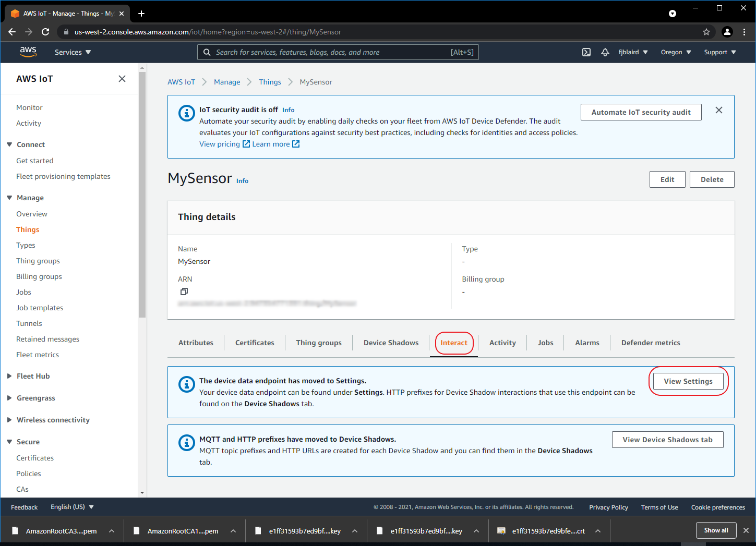
Task: Switch to the Device Shadows tab
Action: tap(391, 343)
